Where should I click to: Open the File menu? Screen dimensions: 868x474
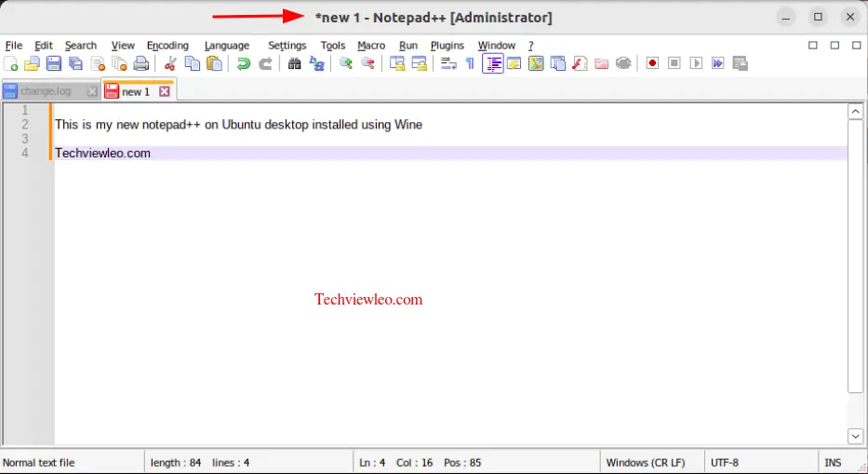point(14,46)
